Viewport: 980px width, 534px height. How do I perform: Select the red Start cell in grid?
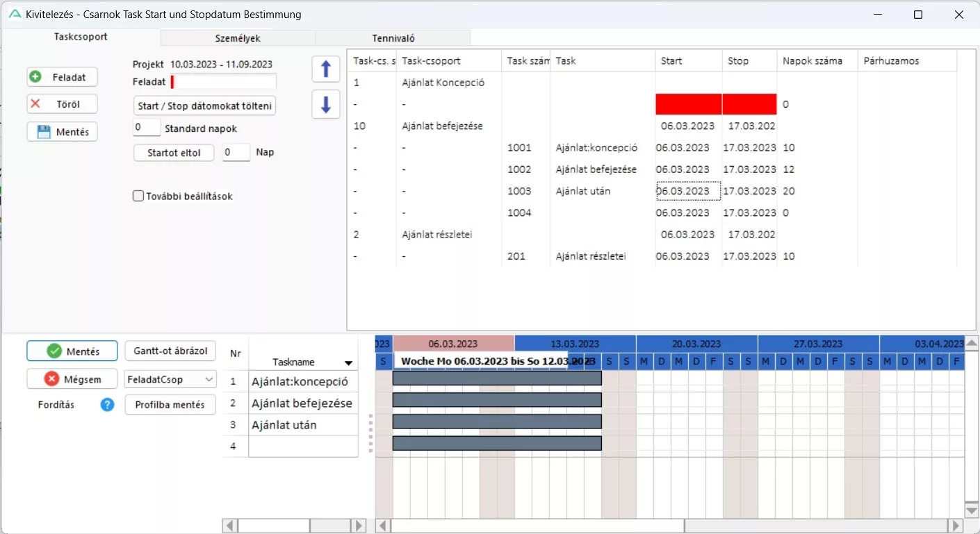[688, 104]
